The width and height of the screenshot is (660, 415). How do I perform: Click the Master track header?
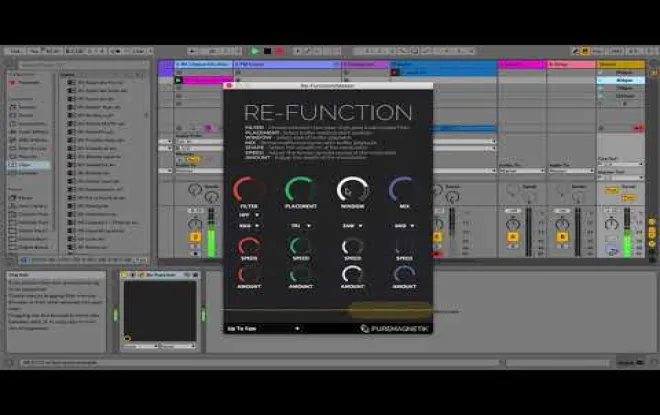[620, 64]
